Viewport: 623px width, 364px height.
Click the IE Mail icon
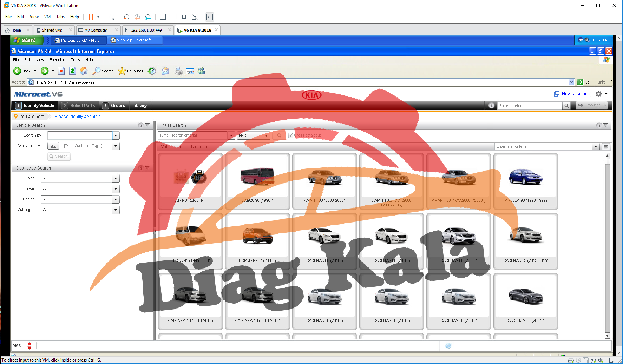click(165, 71)
